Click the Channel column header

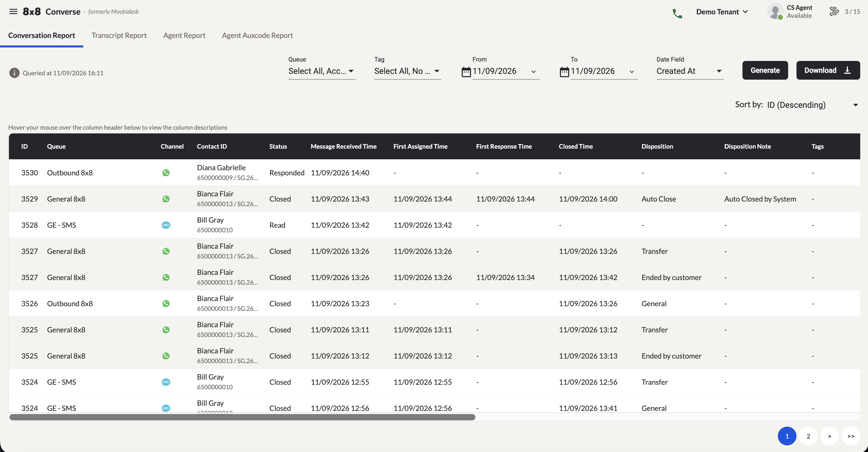click(x=172, y=146)
